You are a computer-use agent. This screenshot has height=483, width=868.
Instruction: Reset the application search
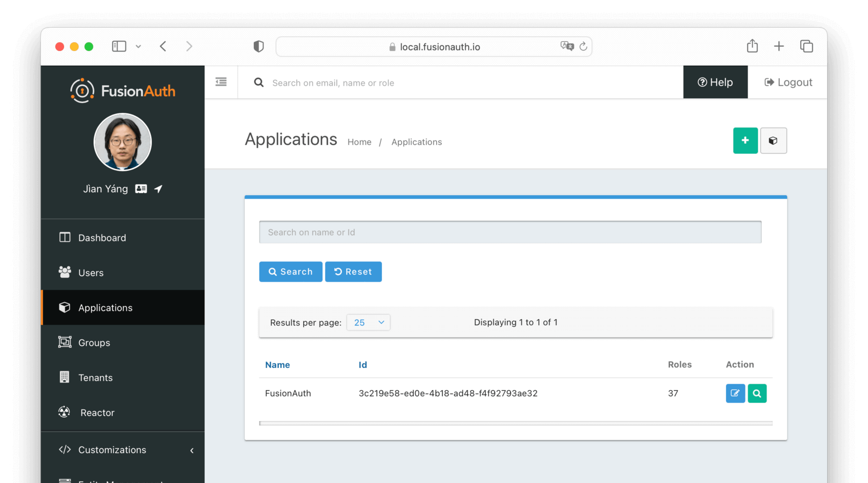(x=353, y=272)
